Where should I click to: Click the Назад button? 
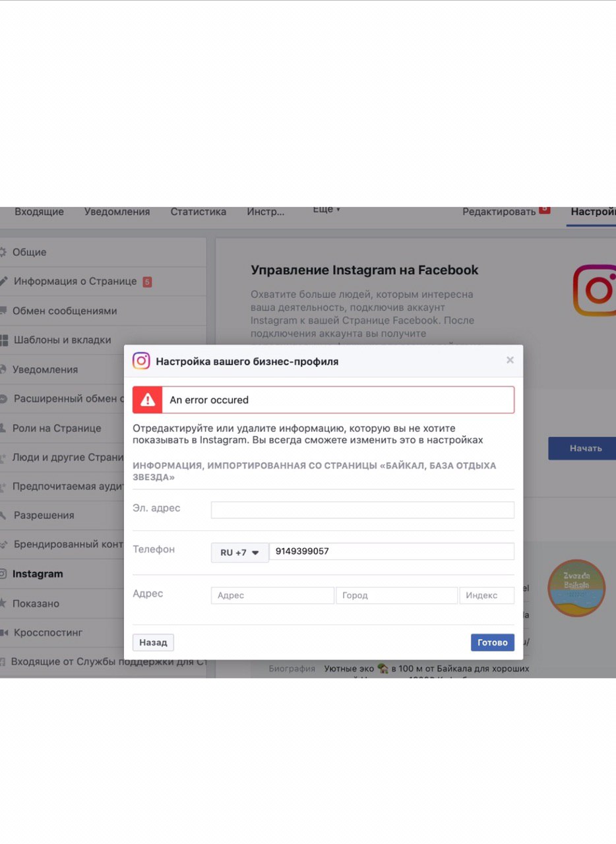click(153, 642)
